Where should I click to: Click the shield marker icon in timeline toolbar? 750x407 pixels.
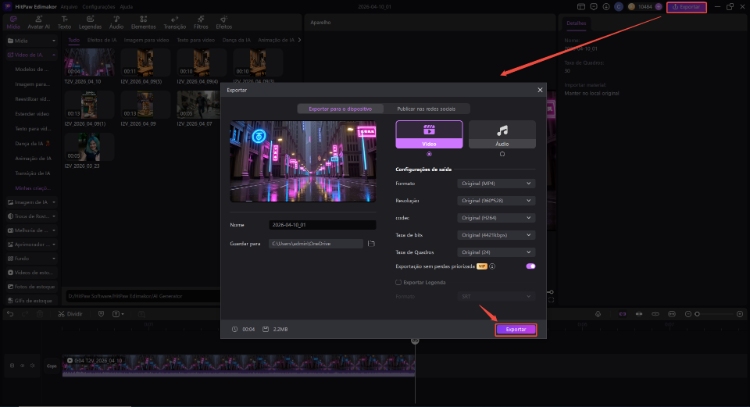point(100,314)
